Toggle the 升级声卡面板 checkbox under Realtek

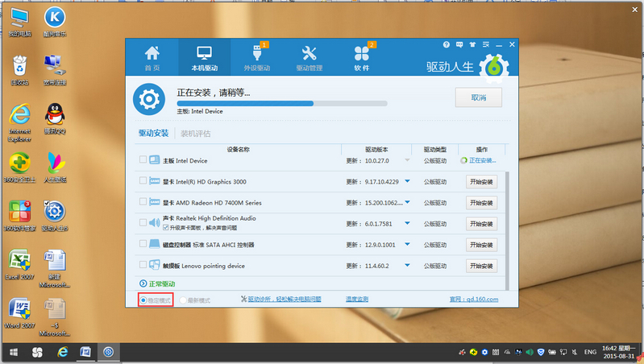click(166, 229)
